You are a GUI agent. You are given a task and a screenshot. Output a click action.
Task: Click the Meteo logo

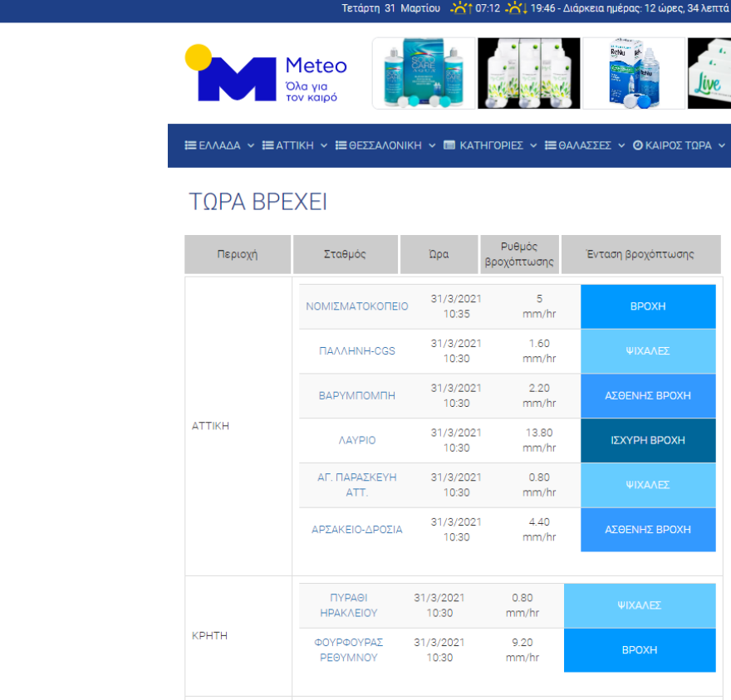265,74
